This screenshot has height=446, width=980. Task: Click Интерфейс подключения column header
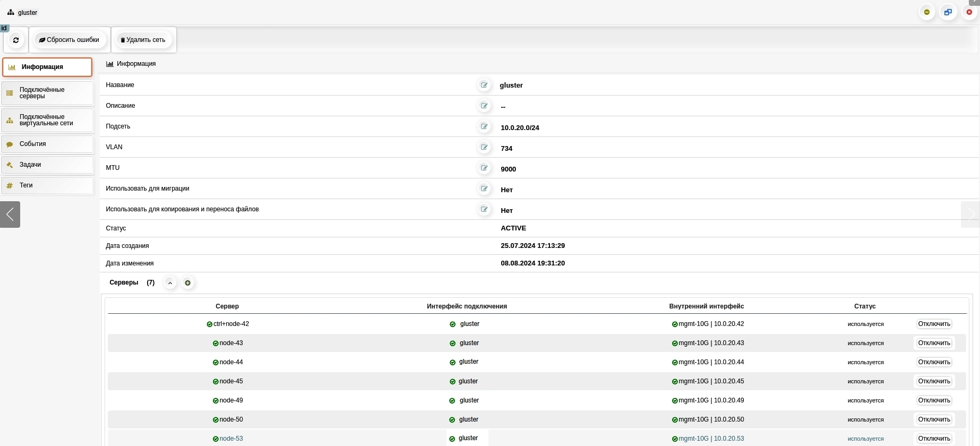(467, 306)
